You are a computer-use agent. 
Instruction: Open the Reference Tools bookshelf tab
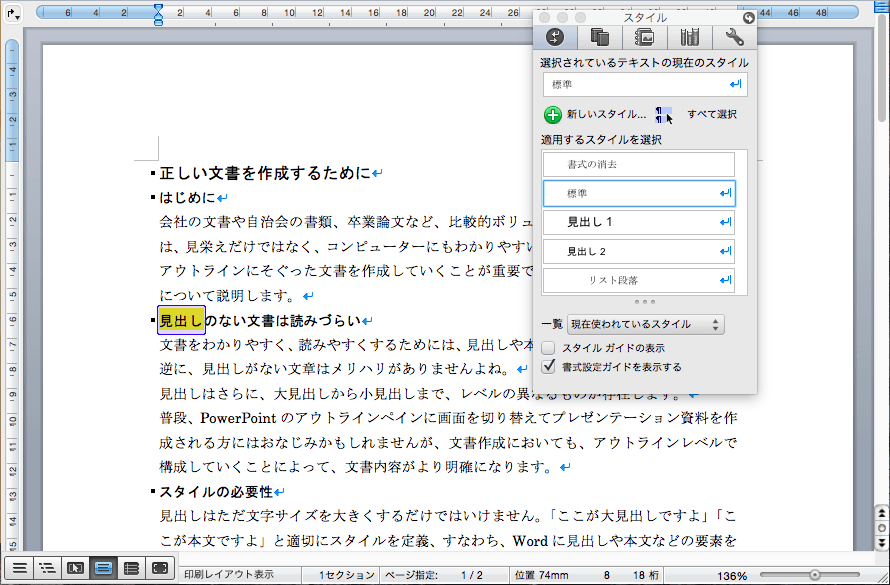690,37
